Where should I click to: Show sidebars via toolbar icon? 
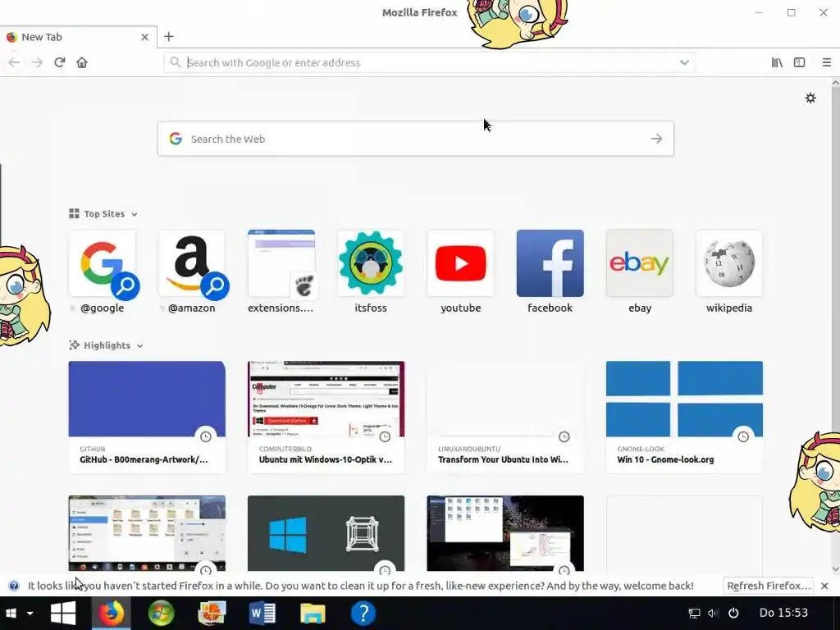[799, 62]
